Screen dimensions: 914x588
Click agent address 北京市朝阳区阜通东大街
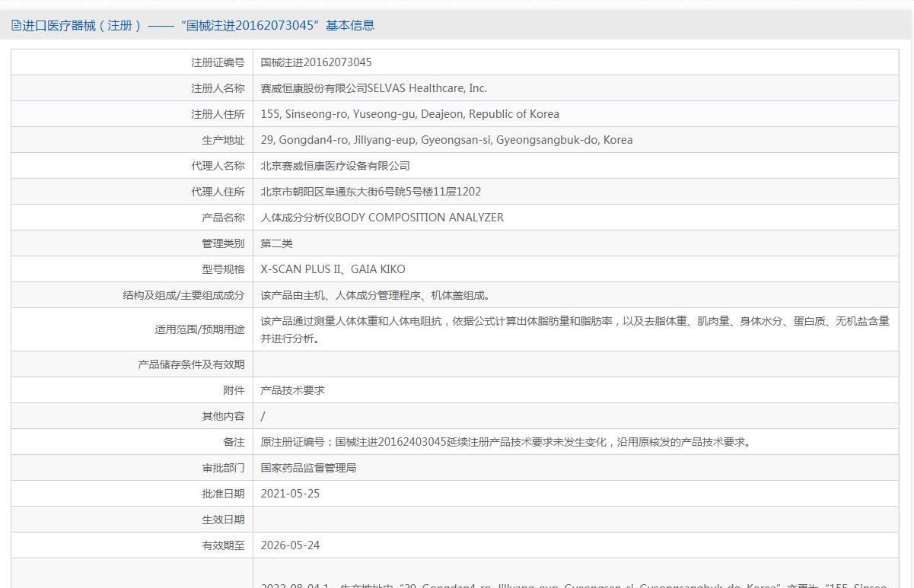tap(371, 192)
